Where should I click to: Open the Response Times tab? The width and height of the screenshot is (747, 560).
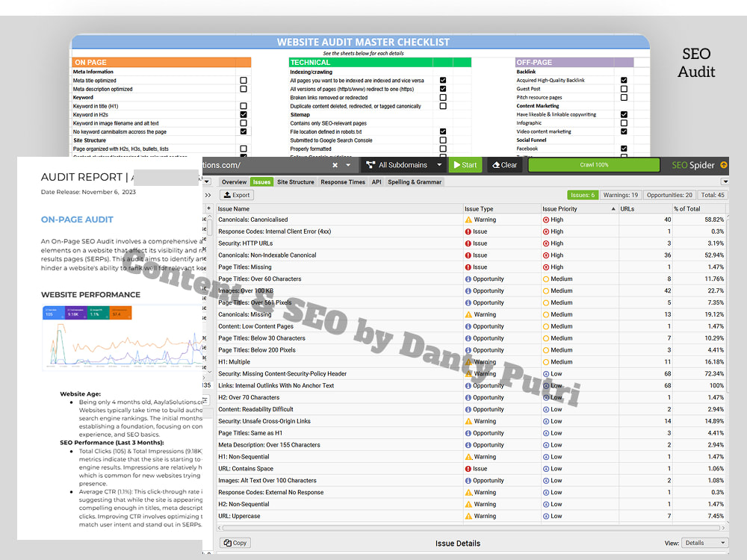(343, 182)
